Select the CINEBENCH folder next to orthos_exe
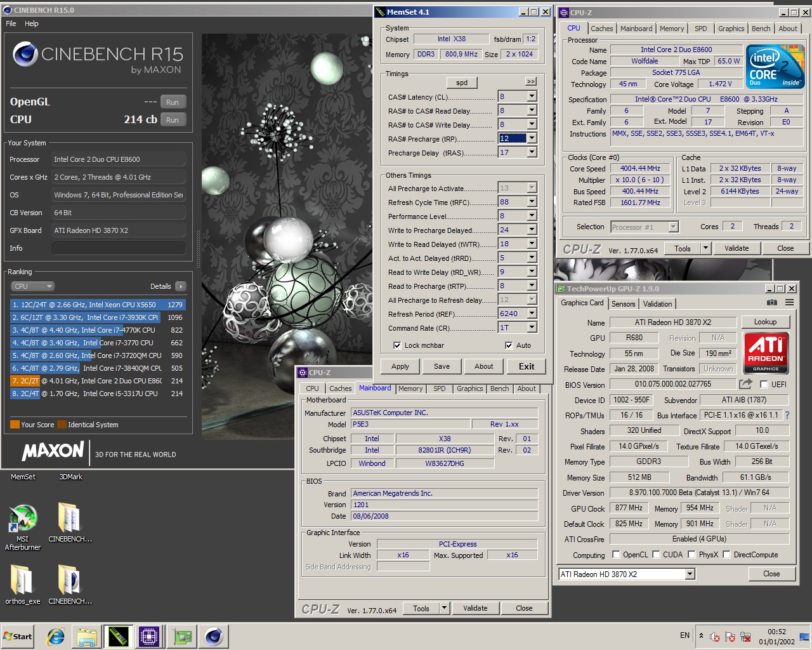 (x=70, y=585)
